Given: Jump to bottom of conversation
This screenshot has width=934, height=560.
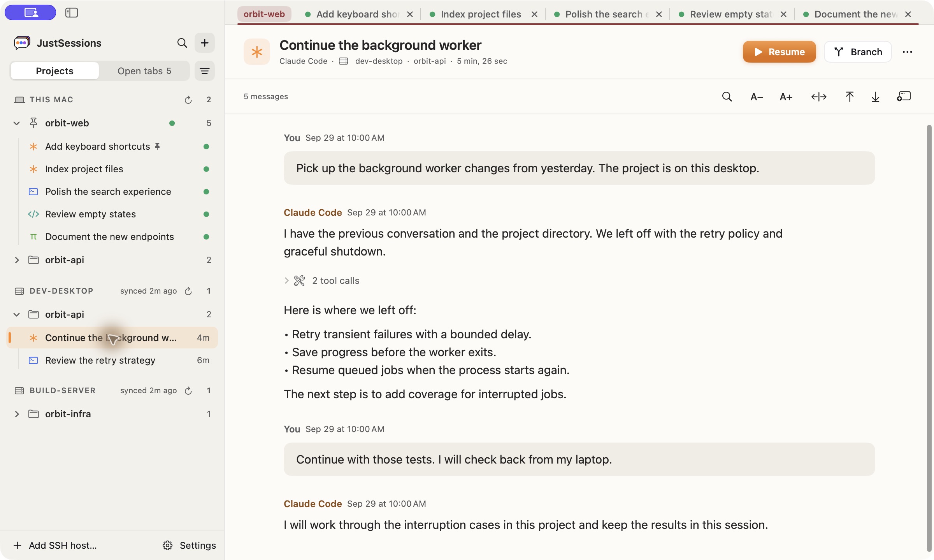Looking at the screenshot, I should tap(875, 97).
